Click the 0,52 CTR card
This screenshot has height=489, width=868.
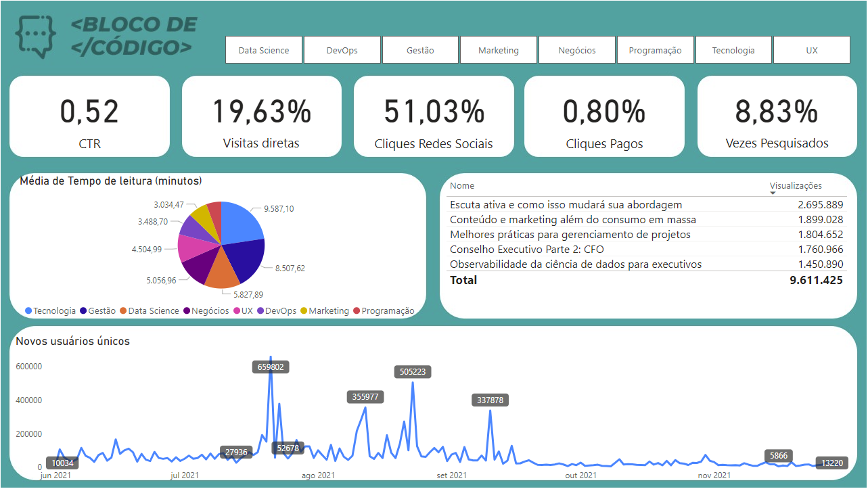click(x=89, y=115)
